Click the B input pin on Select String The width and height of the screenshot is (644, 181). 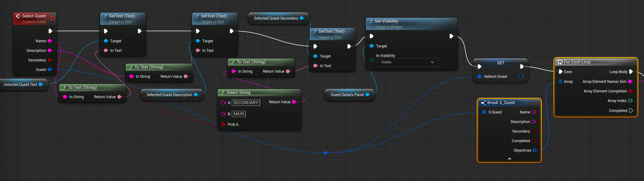223,114
